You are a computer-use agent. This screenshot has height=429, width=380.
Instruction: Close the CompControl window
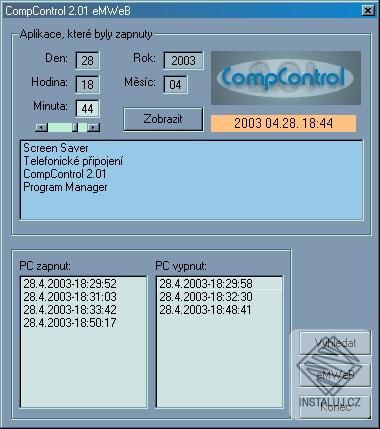pyautogui.click(x=368, y=11)
